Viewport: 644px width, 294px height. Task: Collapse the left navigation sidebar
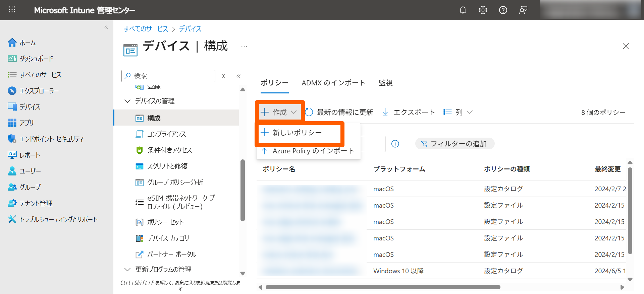[106, 27]
